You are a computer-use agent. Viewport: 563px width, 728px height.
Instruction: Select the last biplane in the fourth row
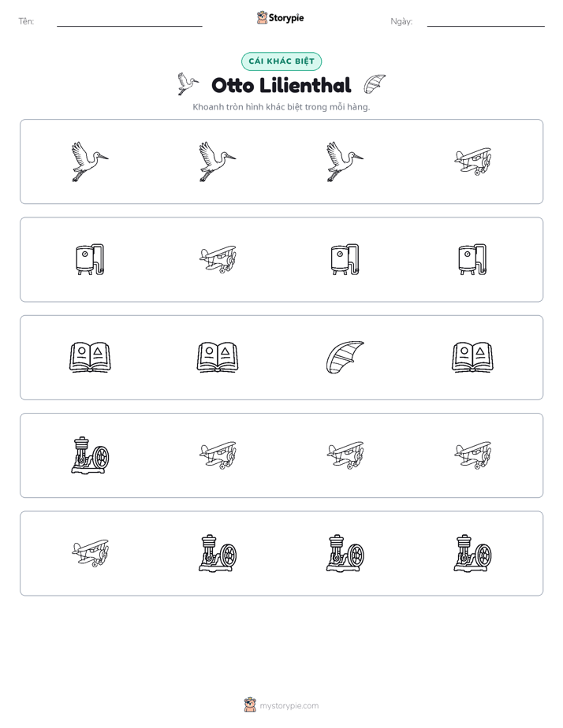tap(473, 455)
